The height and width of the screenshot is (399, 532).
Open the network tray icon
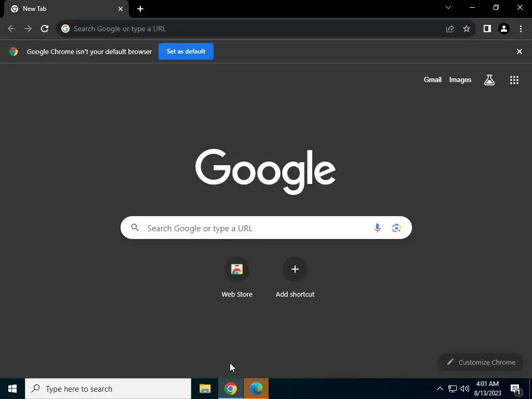(453, 389)
